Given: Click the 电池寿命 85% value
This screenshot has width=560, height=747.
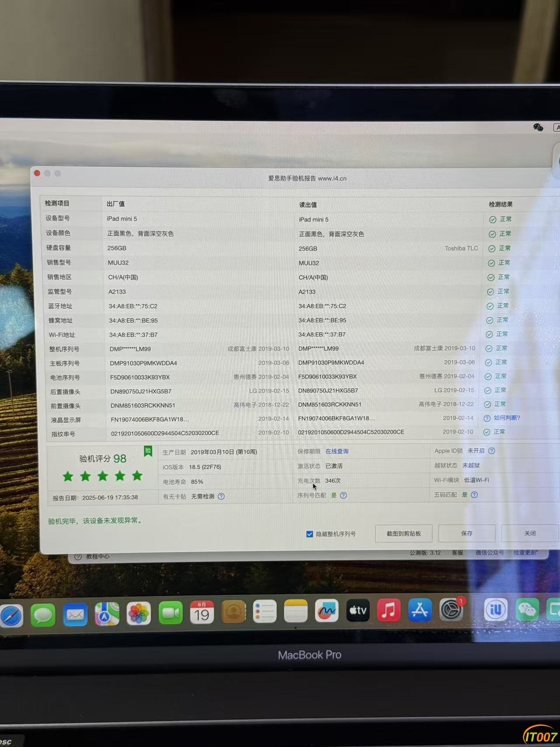Looking at the screenshot, I should [197, 482].
